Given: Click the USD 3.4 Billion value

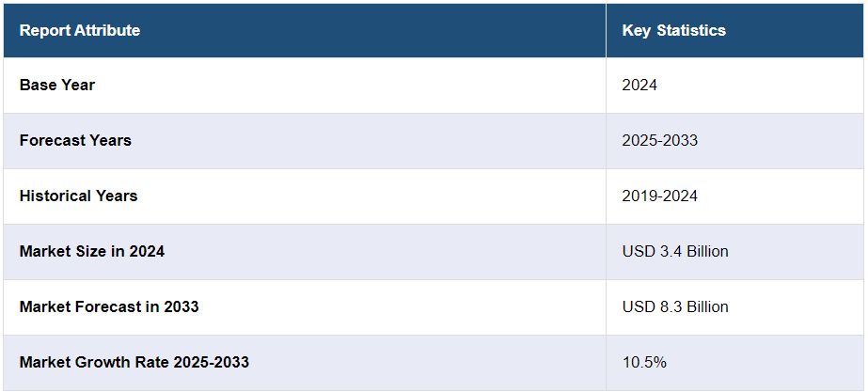Looking at the screenshot, I should (x=675, y=252).
